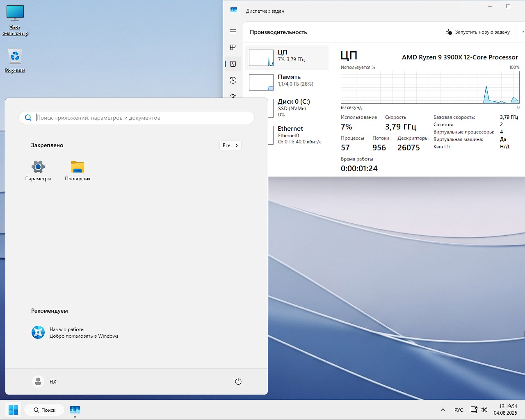Select the Память performance item
This screenshot has width=525, height=420.
click(x=287, y=82)
